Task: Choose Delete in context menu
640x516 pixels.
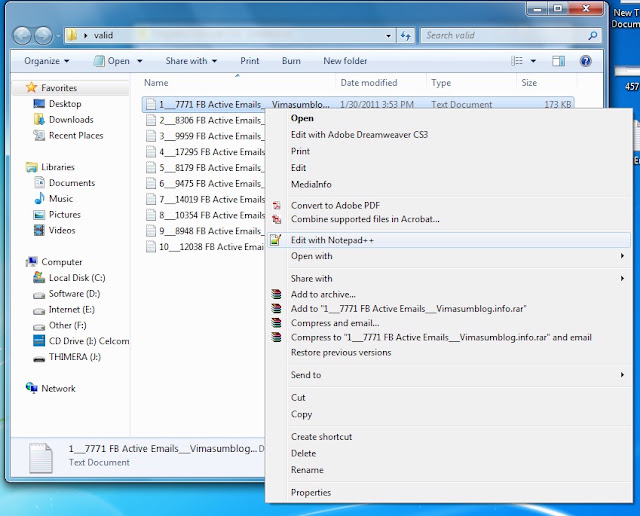Action: tap(449, 454)
